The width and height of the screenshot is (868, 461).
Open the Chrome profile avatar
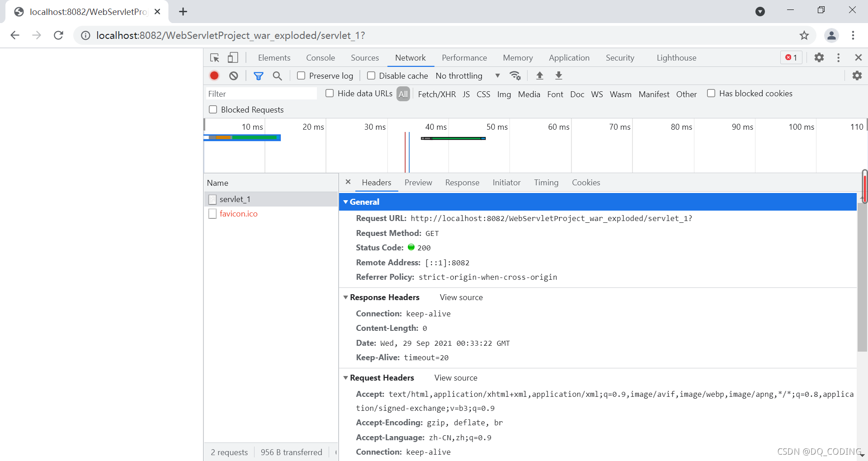[x=831, y=35]
